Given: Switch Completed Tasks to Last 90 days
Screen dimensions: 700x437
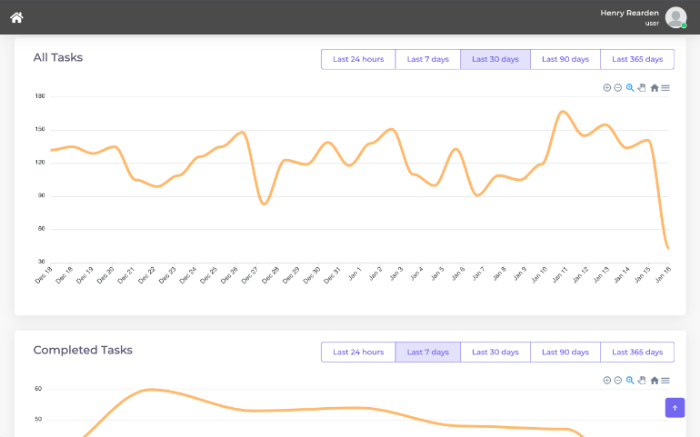Looking at the screenshot, I should (x=565, y=352).
